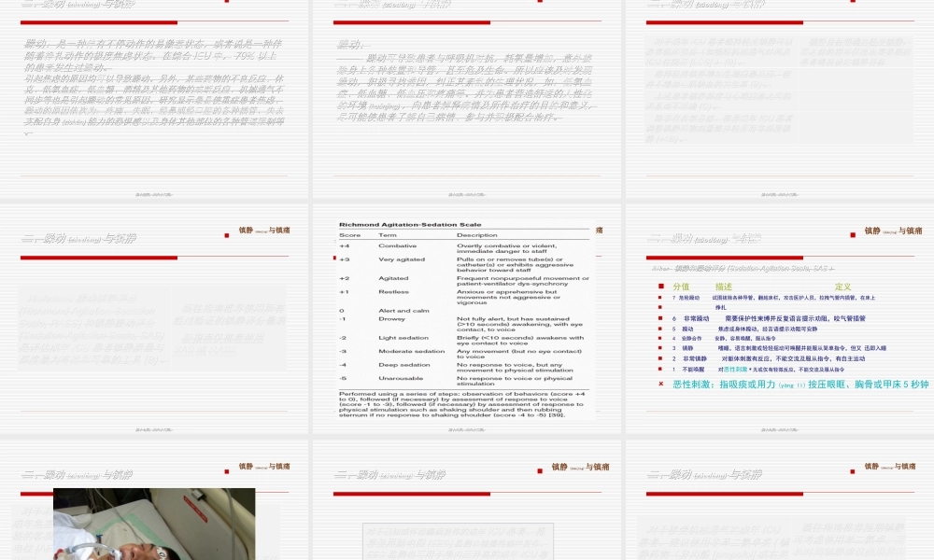Click the footer text at the bottom of slide one
934x560 pixels.
tap(154, 194)
